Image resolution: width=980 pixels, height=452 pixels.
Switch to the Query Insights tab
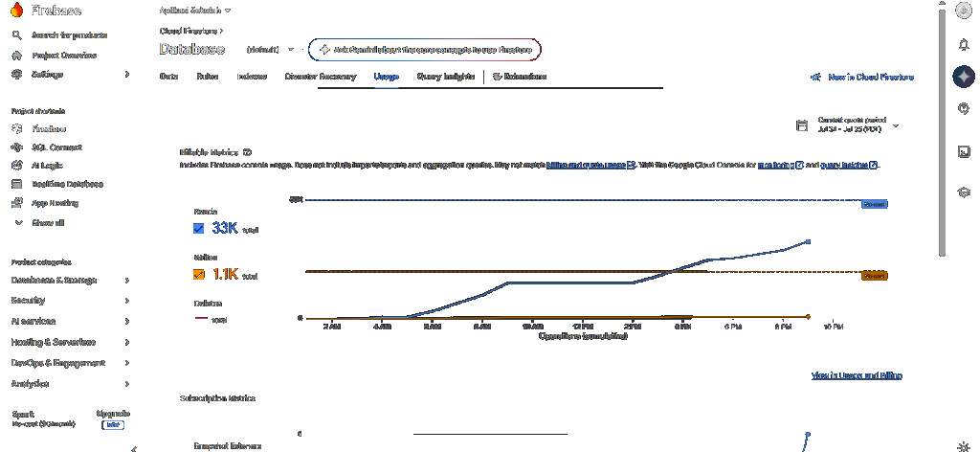(446, 77)
